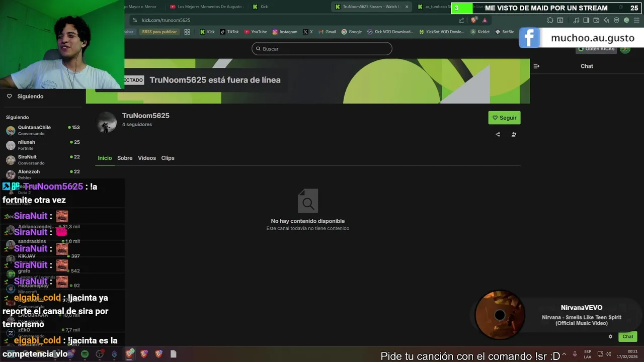The height and width of the screenshot is (362, 644).
Task: Click the Brave VPN shield toolbar icon
Action: tap(616, 20)
